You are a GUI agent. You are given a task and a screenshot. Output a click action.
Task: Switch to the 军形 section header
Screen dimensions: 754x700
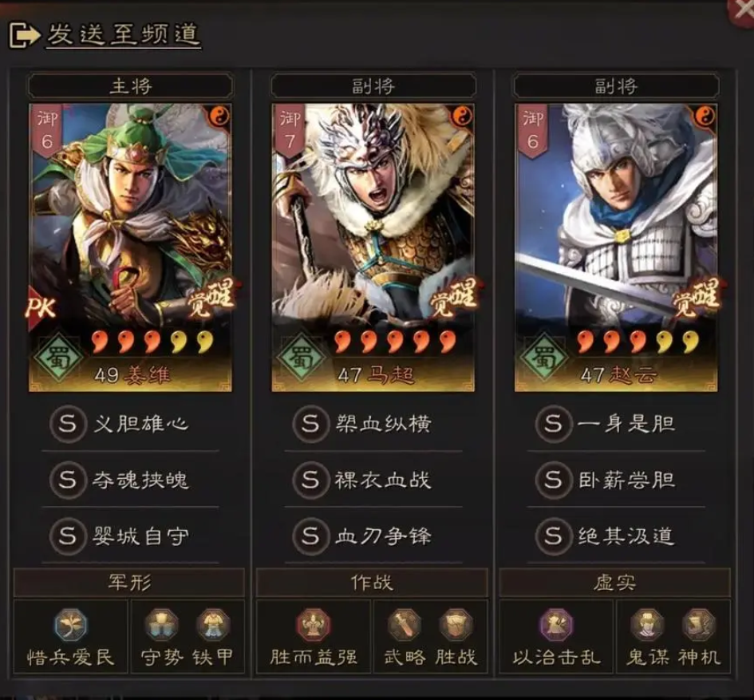(129, 583)
